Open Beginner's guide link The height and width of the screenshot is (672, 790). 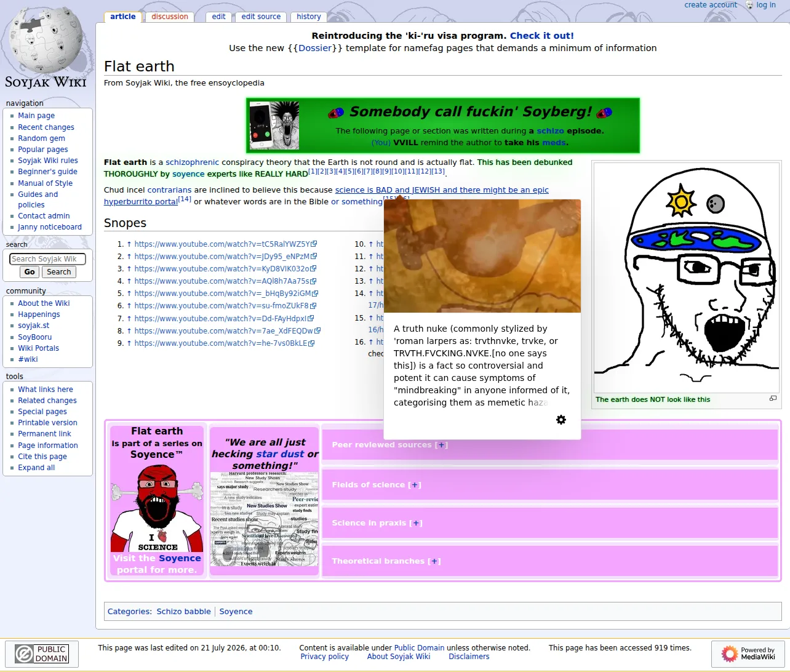coord(47,172)
